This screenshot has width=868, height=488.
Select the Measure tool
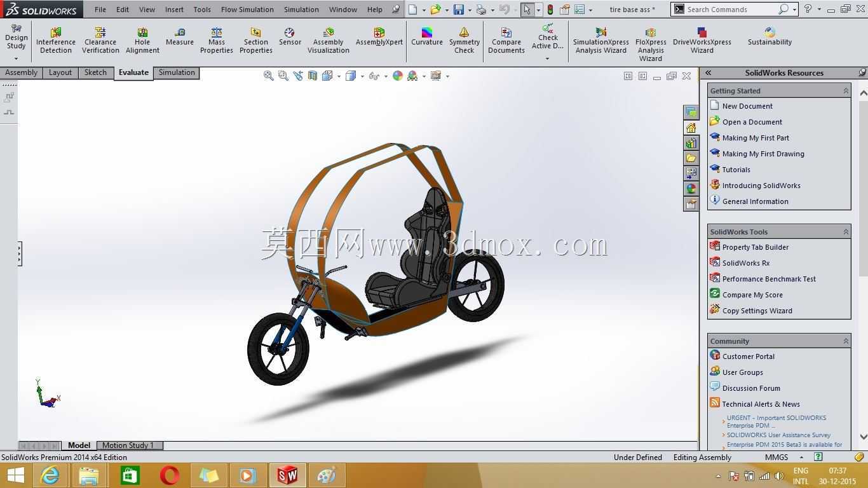(180, 37)
